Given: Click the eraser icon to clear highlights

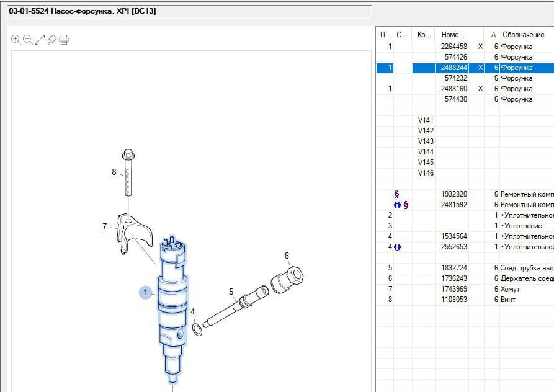Looking at the screenshot, I should 52,40.
